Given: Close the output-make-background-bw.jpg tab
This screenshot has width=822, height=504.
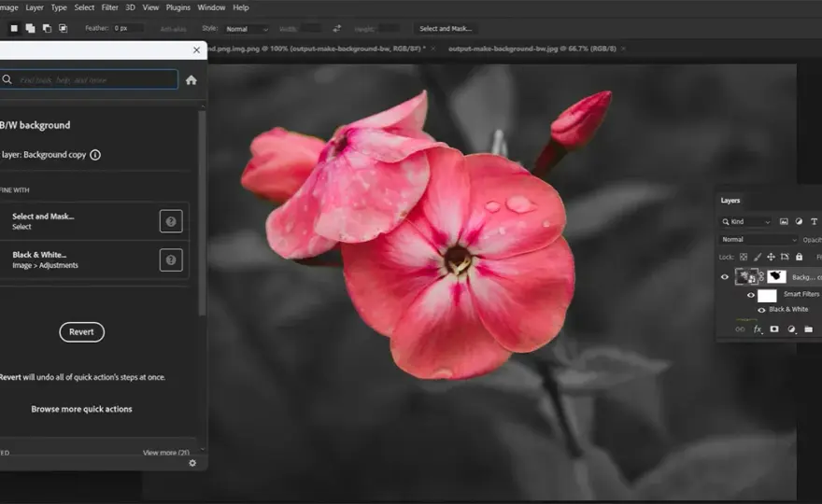Looking at the screenshot, I should coord(623,49).
